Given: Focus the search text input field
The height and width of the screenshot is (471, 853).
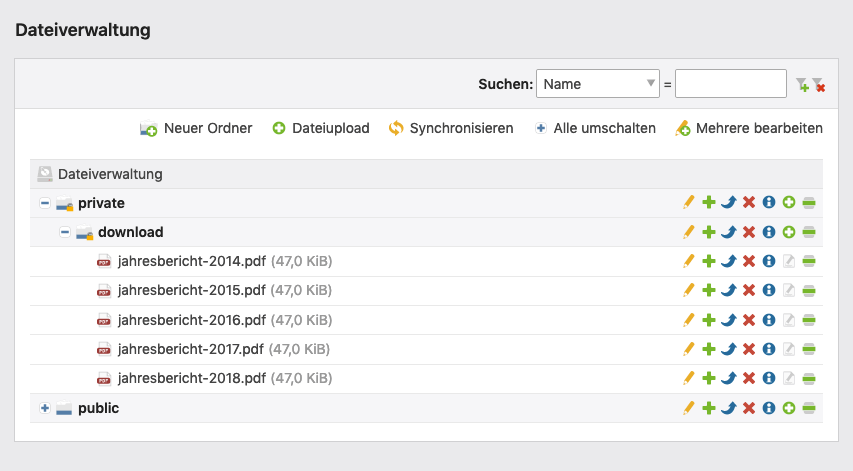Looking at the screenshot, I should [731, 84].
